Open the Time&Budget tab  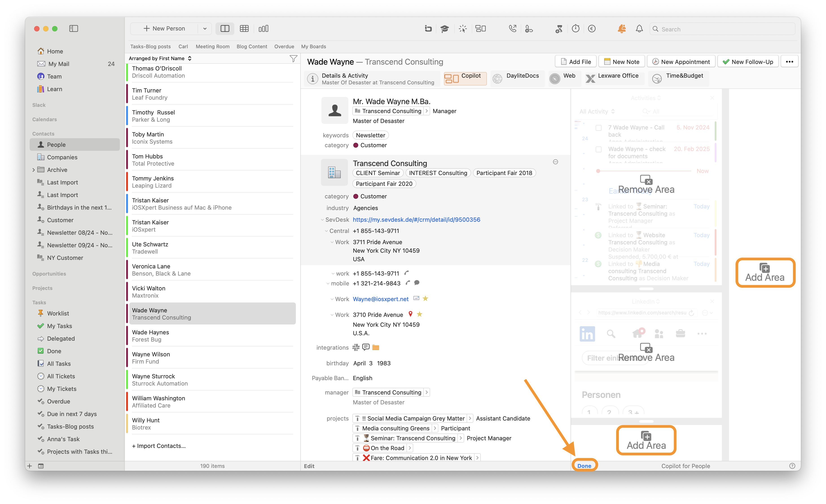pyautogui.click(x=678, y=79)
